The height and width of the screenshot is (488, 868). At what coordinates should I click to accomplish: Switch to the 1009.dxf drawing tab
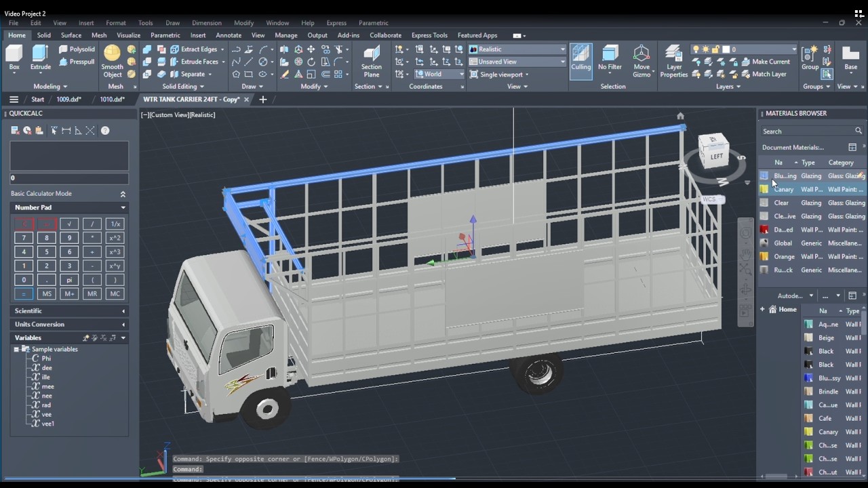pos(68,99)
